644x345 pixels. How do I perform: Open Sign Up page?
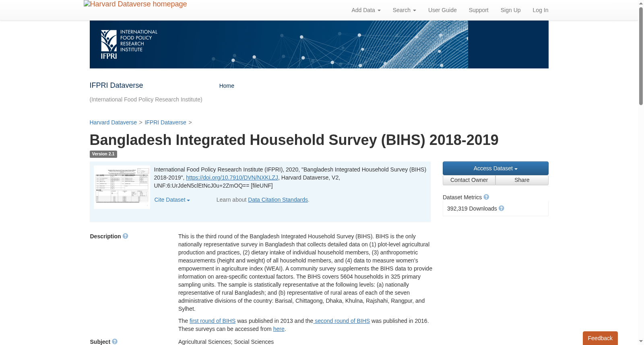[x=510, y=10]
